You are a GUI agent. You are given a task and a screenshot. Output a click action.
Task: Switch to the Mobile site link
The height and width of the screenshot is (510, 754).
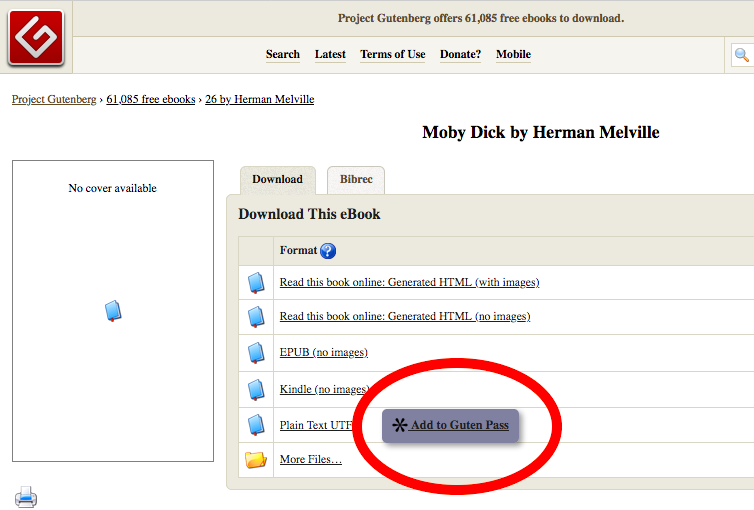tap(514, 54)
